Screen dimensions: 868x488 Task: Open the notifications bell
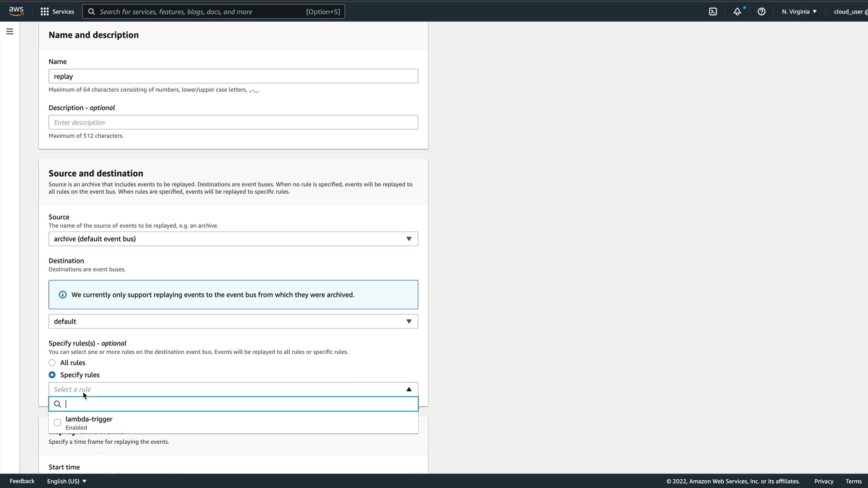pyautogui.click(x=737, y=12)
